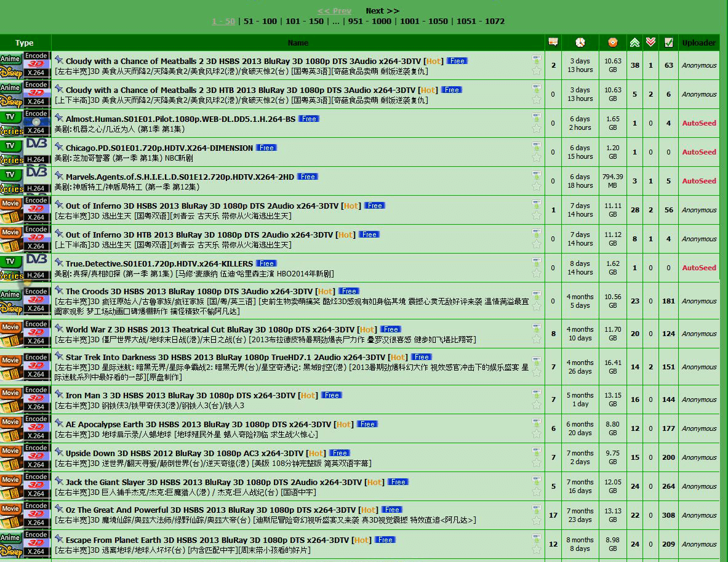Bookmark Escape From Planet Earth 3D with the star

pos(536,550)
